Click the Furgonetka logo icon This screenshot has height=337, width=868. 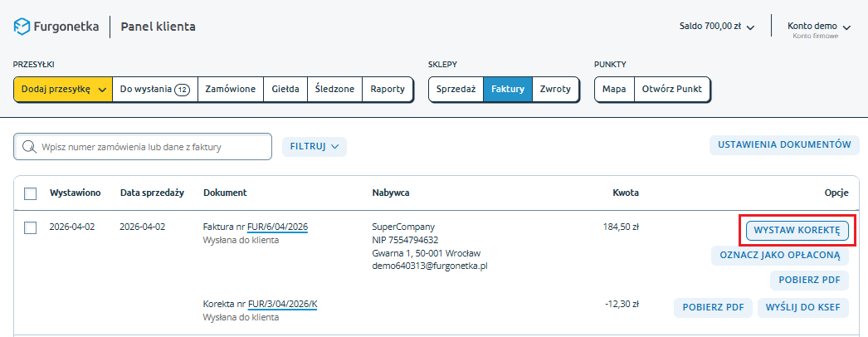(x=22, y=27)
